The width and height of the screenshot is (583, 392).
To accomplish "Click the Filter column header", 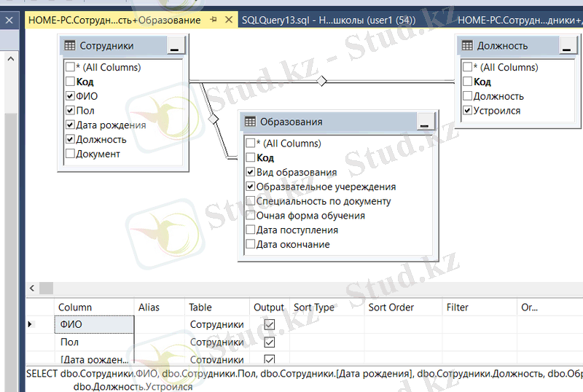I will click(x=458, y=307).
